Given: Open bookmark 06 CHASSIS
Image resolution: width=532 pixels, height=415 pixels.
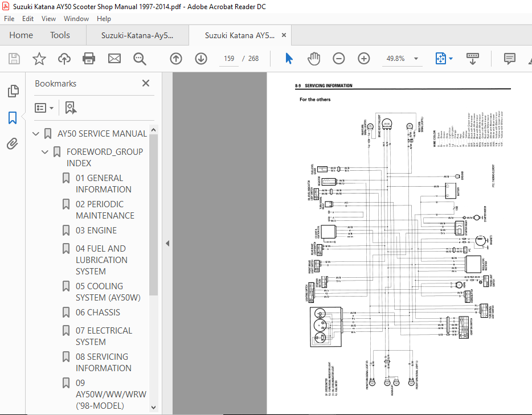Looking at the screenshot, I should click(x=98, y=313).
